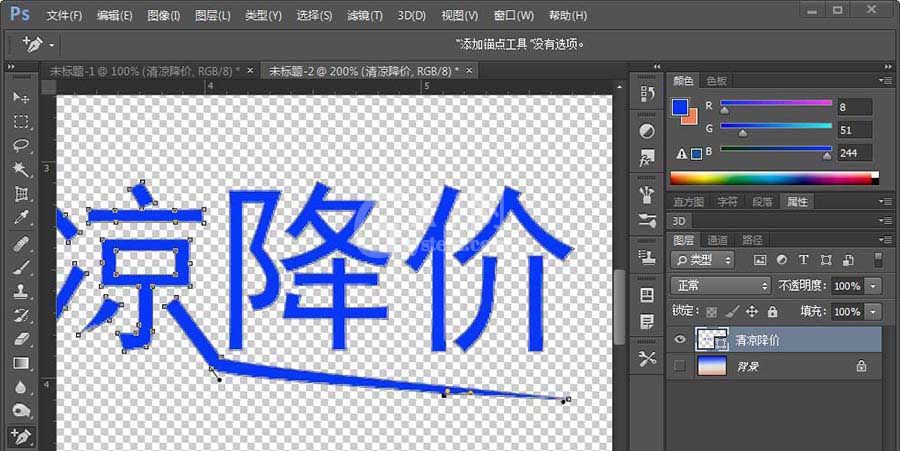Screen dimensions: 900x451
Task: Open the 类型 layer filter dropdown
Action: [x=703, y=260]
